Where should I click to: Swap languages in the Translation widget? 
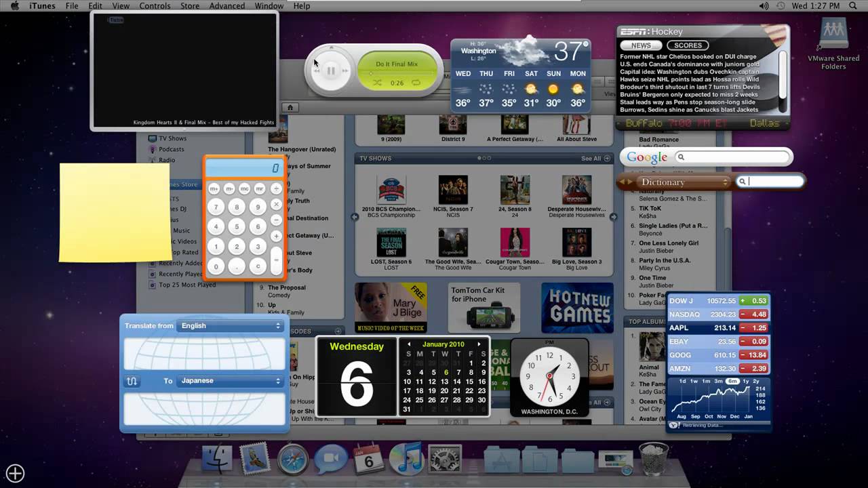pos(132,381)
